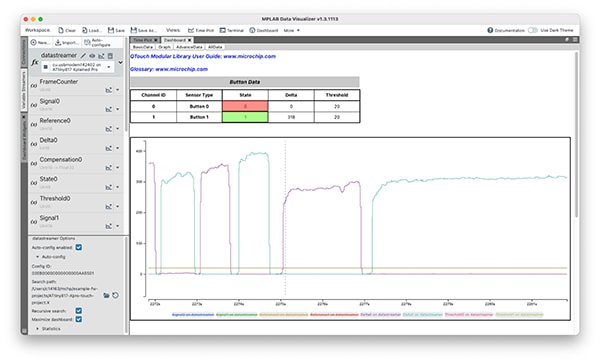Collapse the datastreamer panel chevron
Image resolution: width=600 pixels, height=362 pixels.
pos(121,62)
